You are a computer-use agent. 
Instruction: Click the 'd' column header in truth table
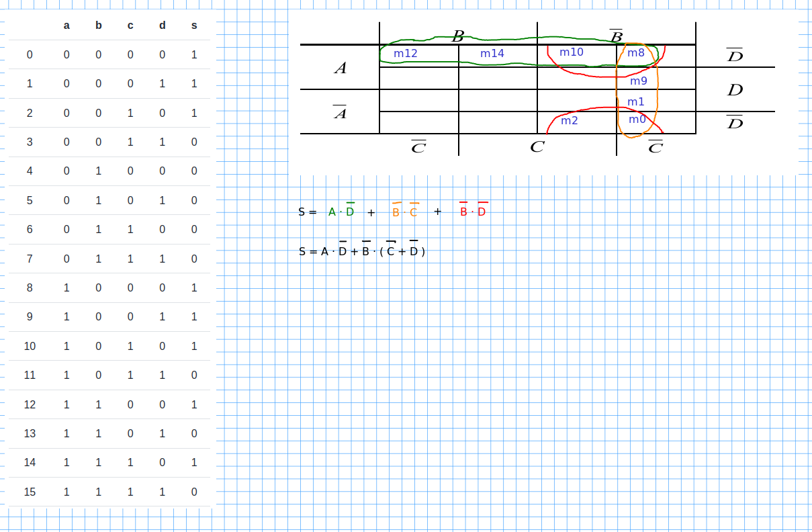point(163,26)
